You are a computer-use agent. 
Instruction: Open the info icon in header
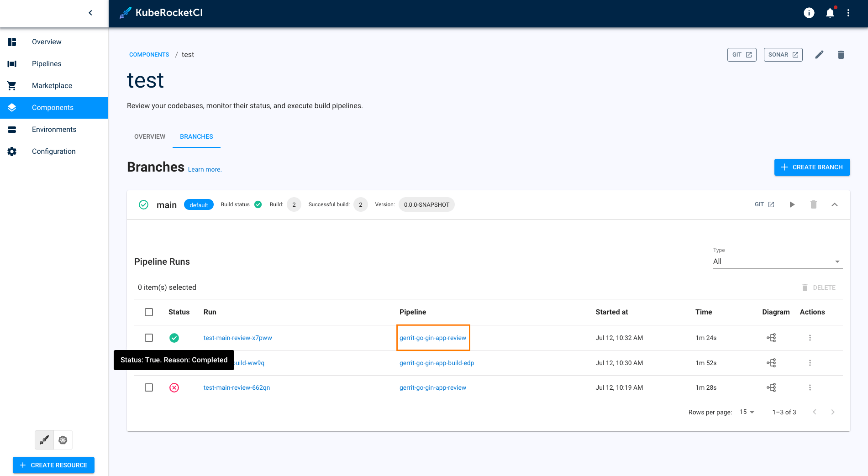pyautogui.click(x=809, y=13)
